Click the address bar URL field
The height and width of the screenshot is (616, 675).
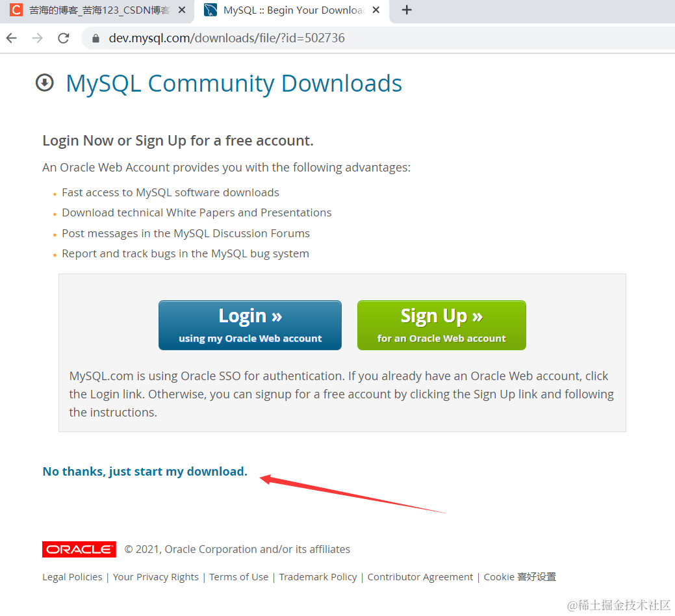[379, 38]
